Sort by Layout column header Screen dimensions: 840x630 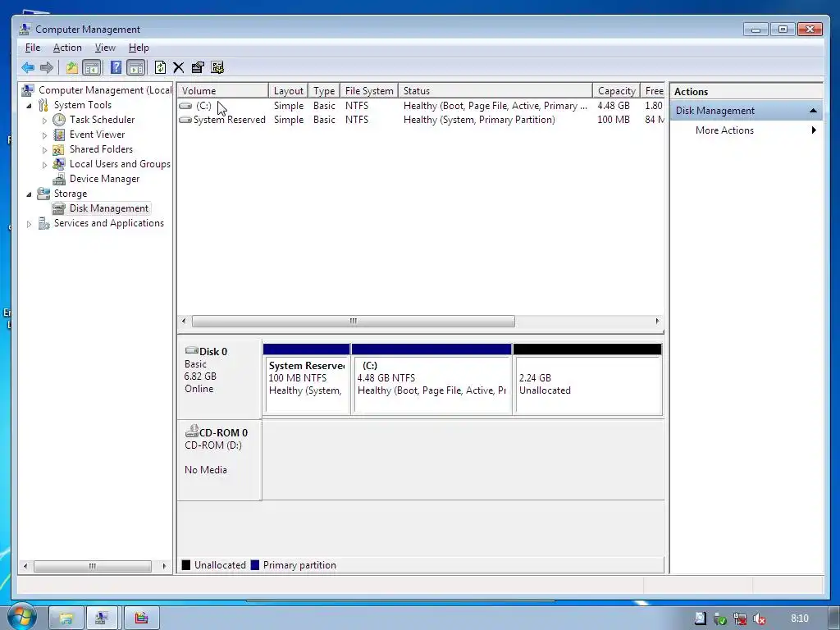click(x=288, y=90)
